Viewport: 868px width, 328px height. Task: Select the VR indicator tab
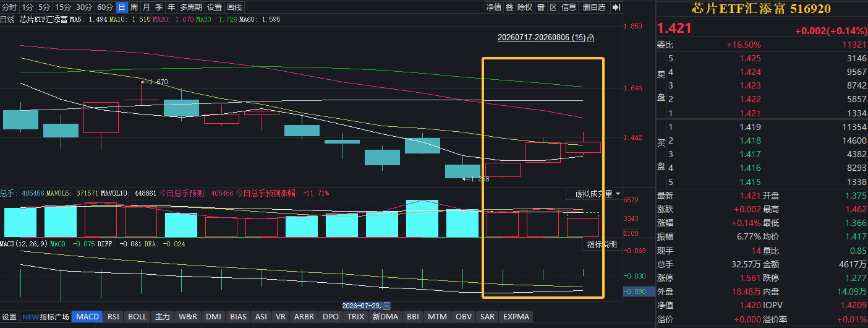[x=281, y=317]
